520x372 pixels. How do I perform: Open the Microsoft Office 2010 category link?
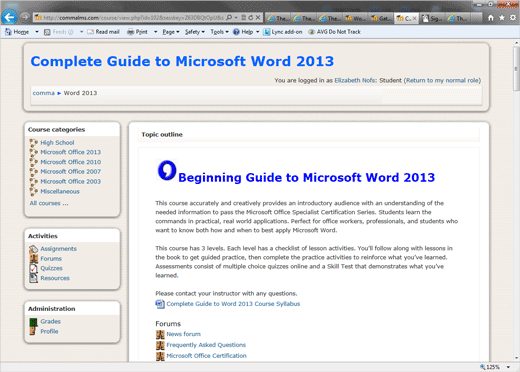click(71, 162)
